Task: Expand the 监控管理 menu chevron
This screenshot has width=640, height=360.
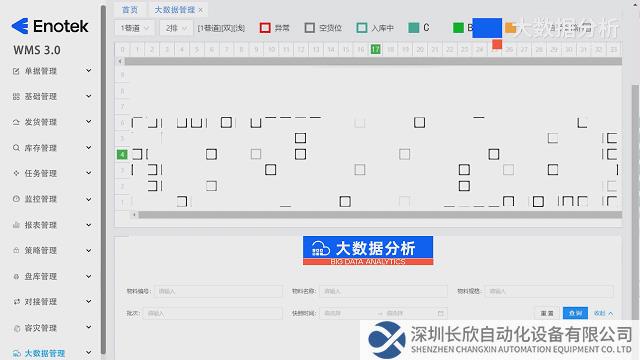Action: (89, 199)
